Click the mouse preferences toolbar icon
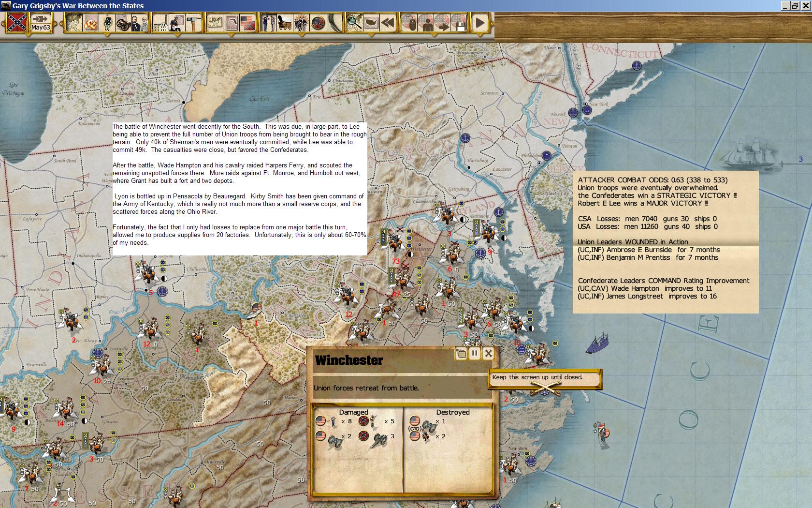 (x=409, y=22)
